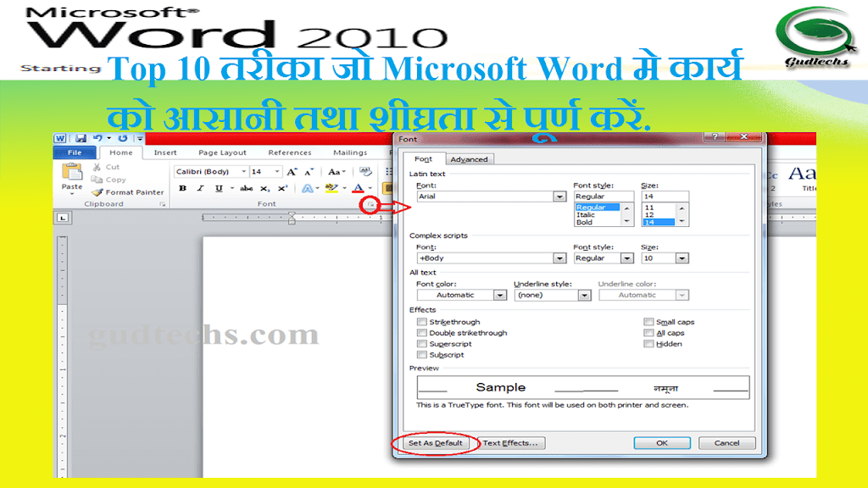Open Complex scripts Size dropdown showing 10
Viewport: 868px width, 488px height.
[x=682, y=258]
